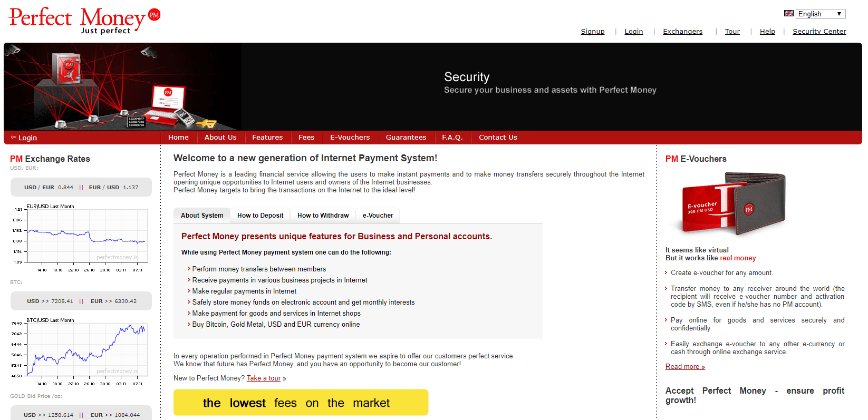Click the 'Perform money transfers between members' item
This screenshot has width=868, height=420.
(x=259, y=269)
